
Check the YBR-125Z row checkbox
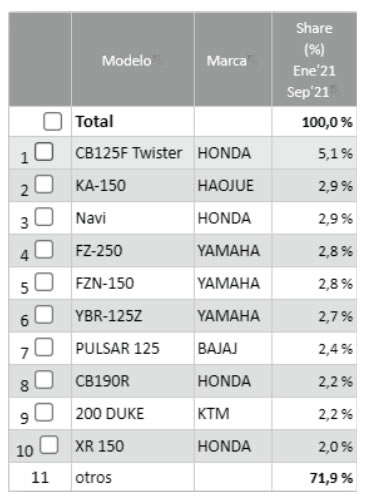click(x=44, y=315)
